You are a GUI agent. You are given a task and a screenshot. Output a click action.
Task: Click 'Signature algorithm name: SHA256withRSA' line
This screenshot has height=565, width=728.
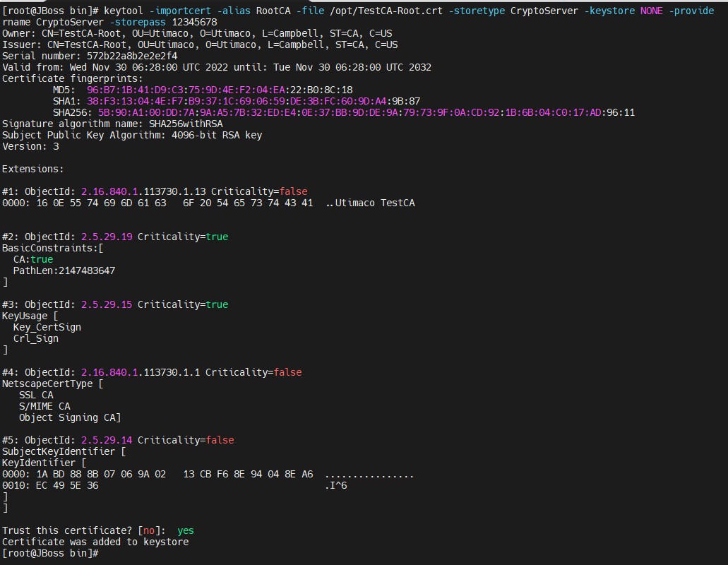pos(113,124)
